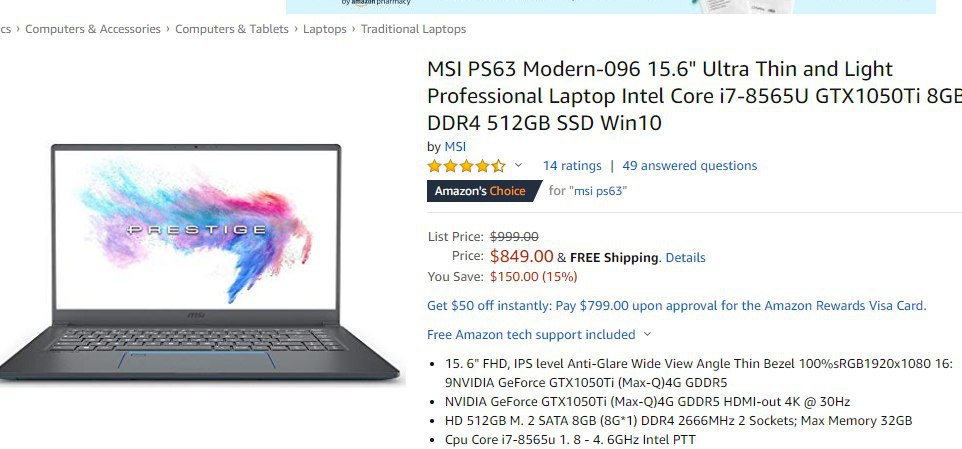Go to Computers & Tablets breadcrumb
This screenshot has height=449, width=962.
[232, 29]
